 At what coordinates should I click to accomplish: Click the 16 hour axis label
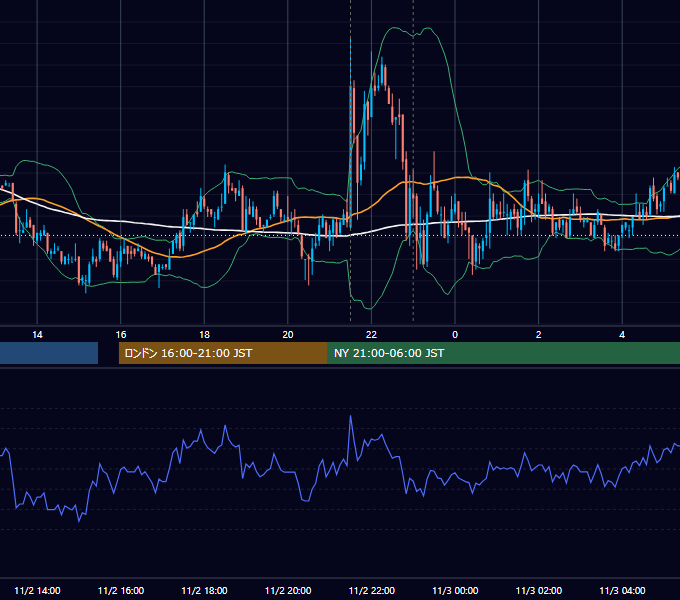121,335
